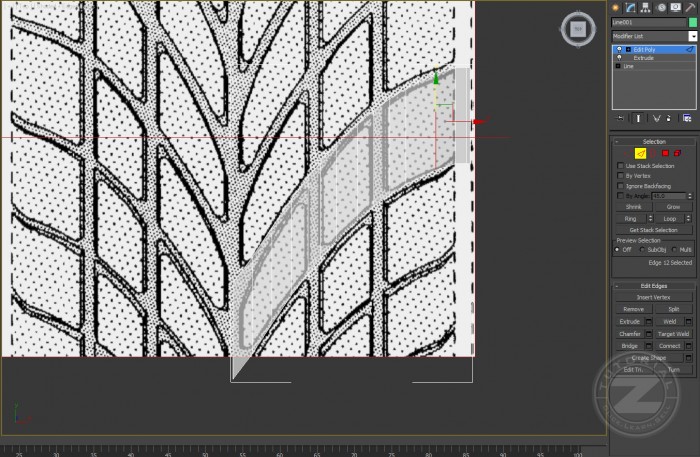Open Create Shape settings box
The image size is (700, 457).
(x=689, y=358)
